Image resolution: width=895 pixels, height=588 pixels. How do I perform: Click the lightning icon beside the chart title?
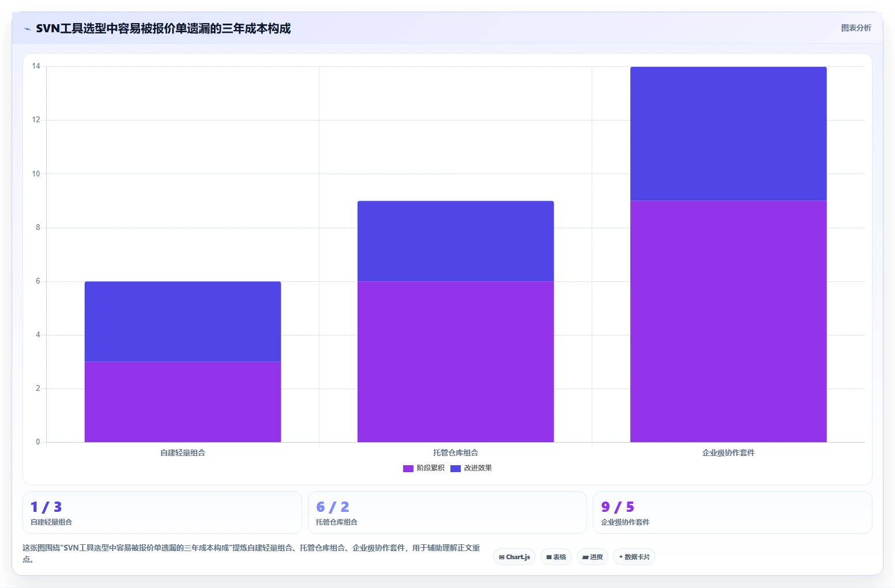point(27,29)
